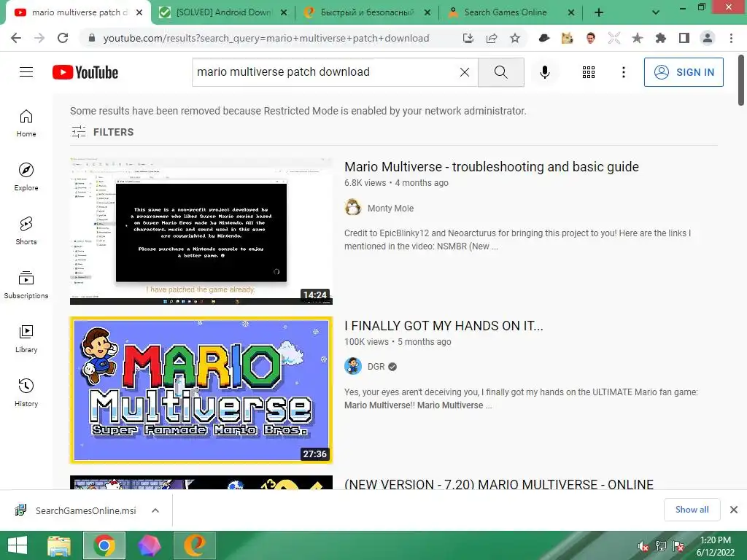Image resolution: width=747 pixels, height=560 pixels.
Task: Click DGR channel avatar
Action: pyautogui.click(x=353, y=366)
